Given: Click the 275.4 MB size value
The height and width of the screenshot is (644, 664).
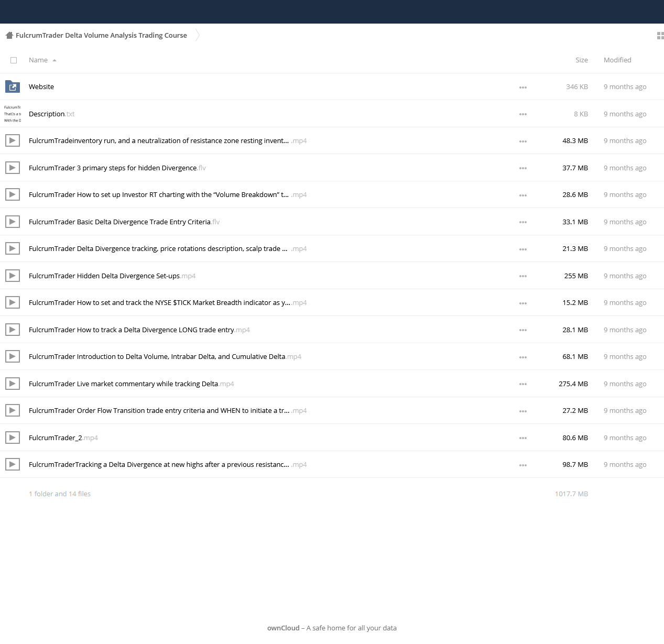Looking at the screenshot, I should [573, 384].
